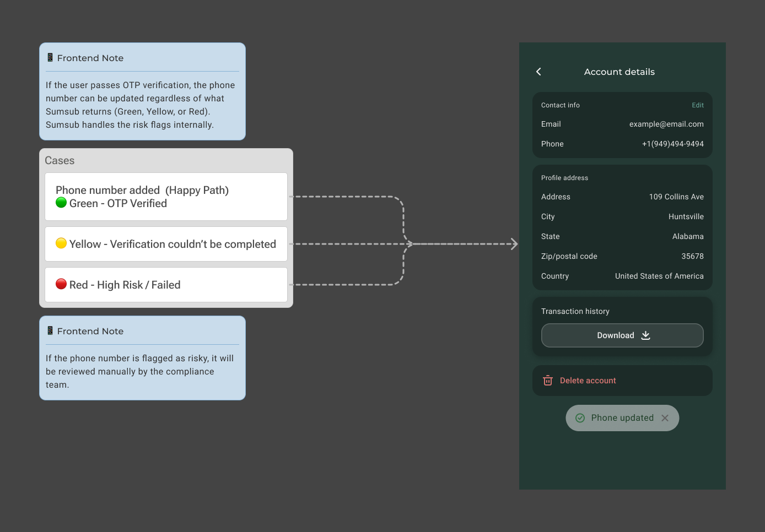
Task: Click phone icon in OTP verification note
Action: click(x=50, y=57)
